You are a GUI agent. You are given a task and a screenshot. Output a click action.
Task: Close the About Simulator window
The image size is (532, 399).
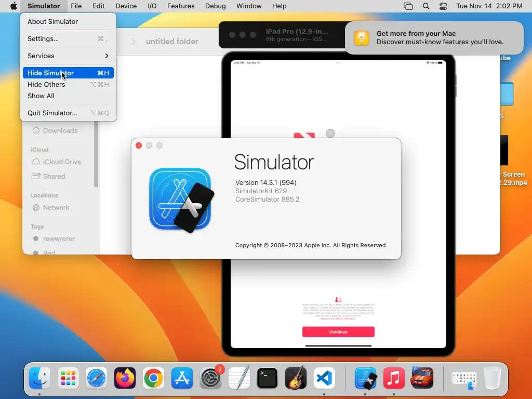[x=139, y=145]
